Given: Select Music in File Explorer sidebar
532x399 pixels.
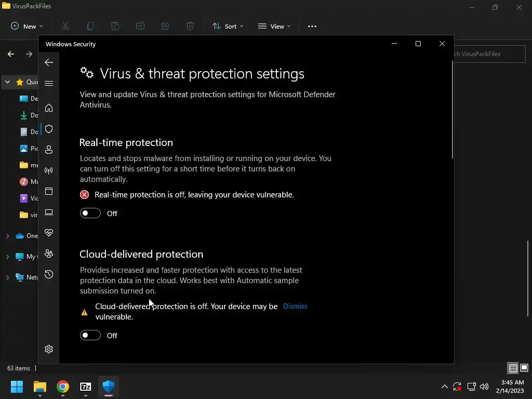Looking at the screenshot, I should pyautogui.click(x=29, y=181).
